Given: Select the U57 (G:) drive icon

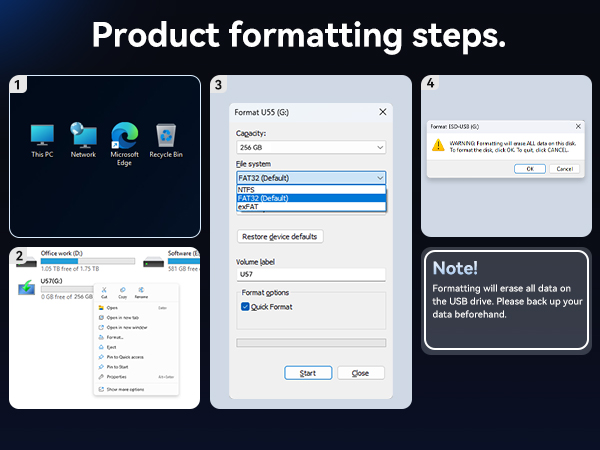Looking at the screenshot, I should point(26,288).
